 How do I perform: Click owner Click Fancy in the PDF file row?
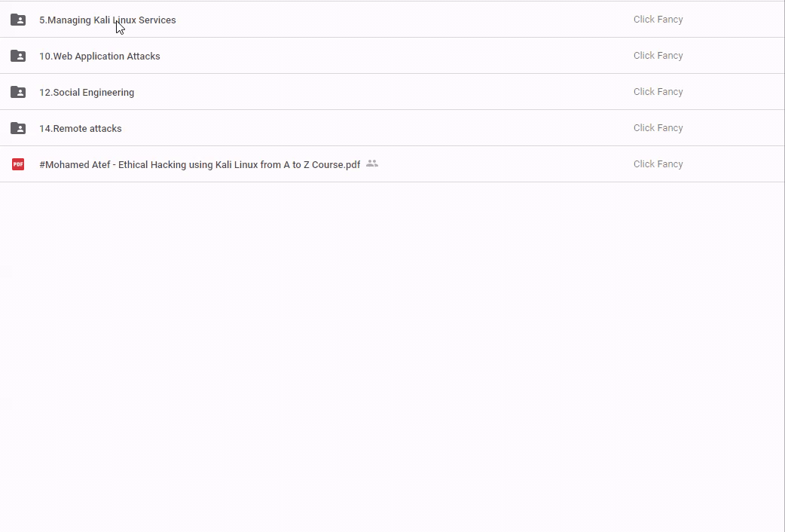coord(658,164)
